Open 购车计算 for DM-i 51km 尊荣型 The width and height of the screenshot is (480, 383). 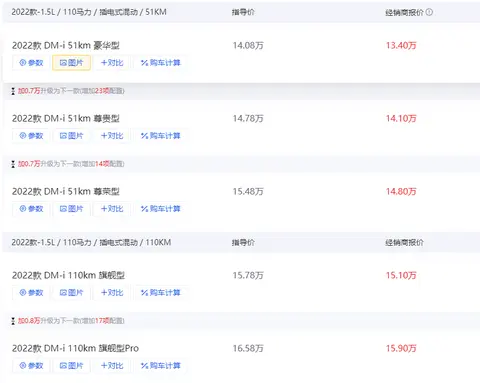click(161, 209)
